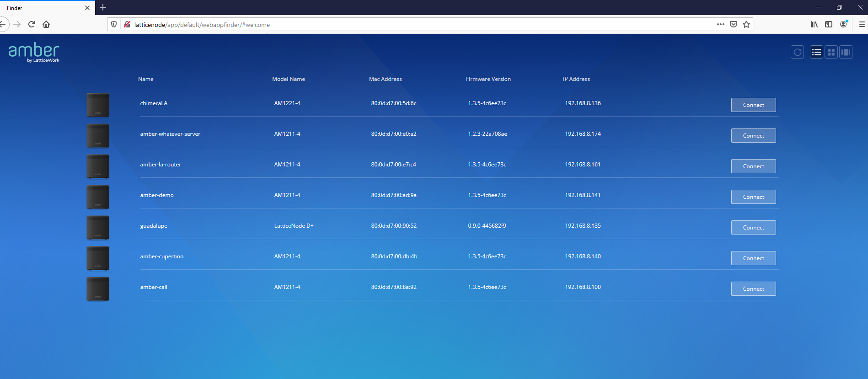Screen dimensions: 868x379
Task: Select the guadalupe name text
Action: 154,226
